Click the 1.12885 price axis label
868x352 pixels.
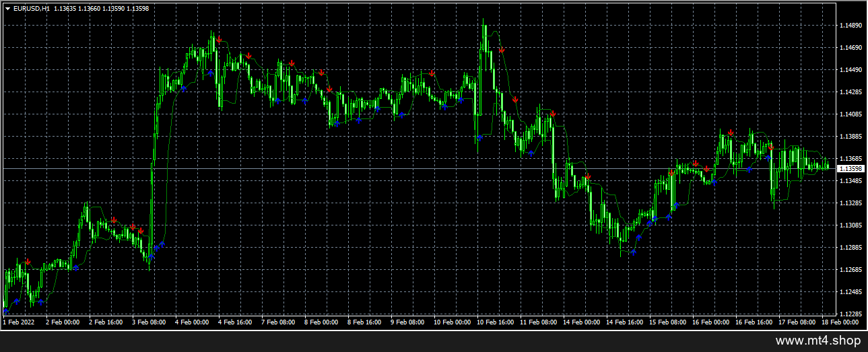coord(852,247)
